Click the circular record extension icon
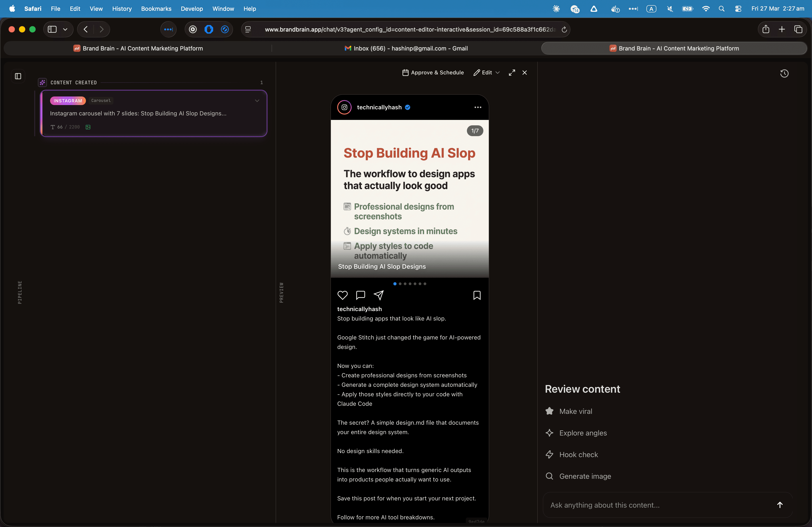Viewport: 812px width, 527px height. point(193,29)
